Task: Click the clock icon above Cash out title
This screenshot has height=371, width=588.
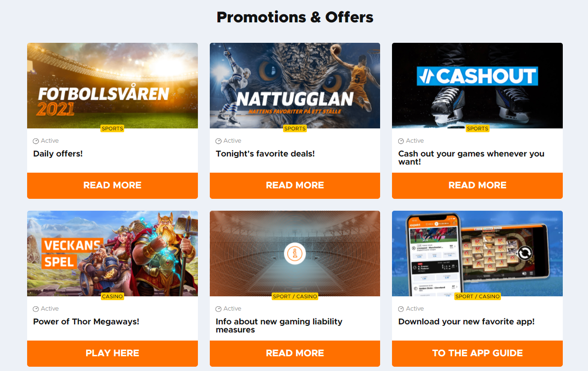Action: point(401,141)
